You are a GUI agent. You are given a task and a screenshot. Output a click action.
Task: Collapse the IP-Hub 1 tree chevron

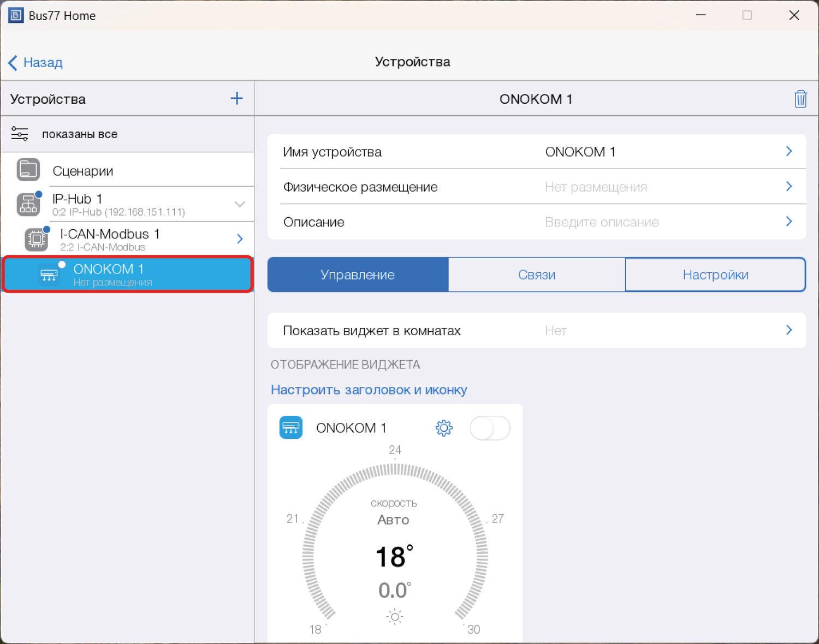click(240, 204)
